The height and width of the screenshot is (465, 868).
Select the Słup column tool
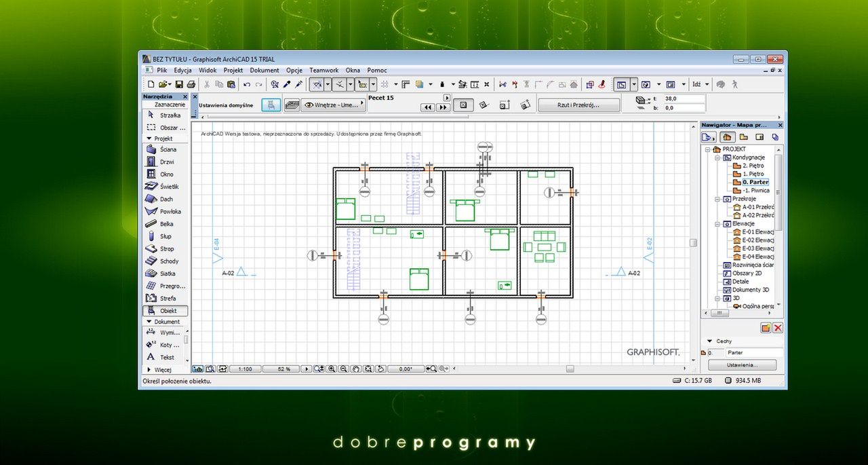tap(165, 236)
